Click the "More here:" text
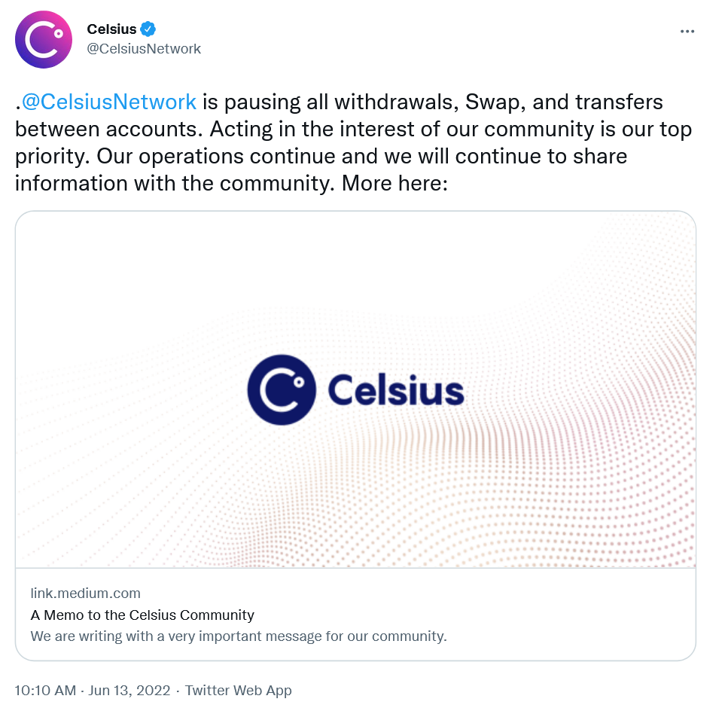The height and width of the screenshot is (711, 728). pos(394,183)
